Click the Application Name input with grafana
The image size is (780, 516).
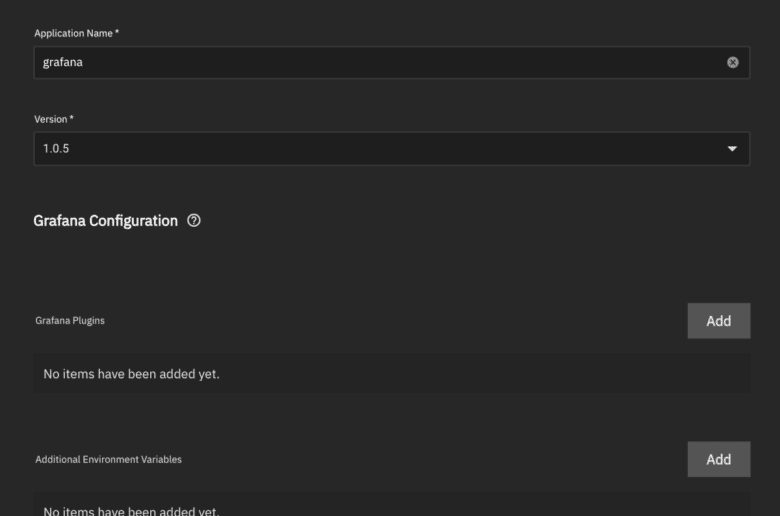pyautogui.click(x=391, y=62)
